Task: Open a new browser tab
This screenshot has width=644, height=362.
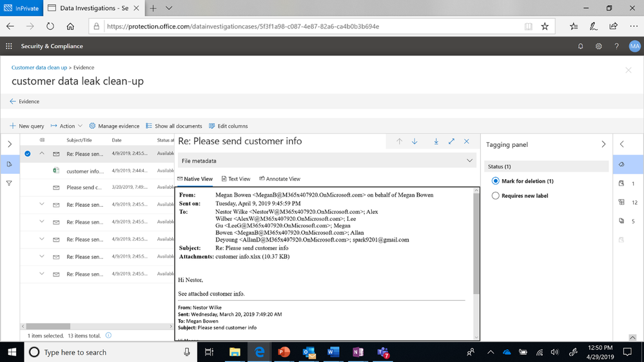Action: tap(153, 8)
